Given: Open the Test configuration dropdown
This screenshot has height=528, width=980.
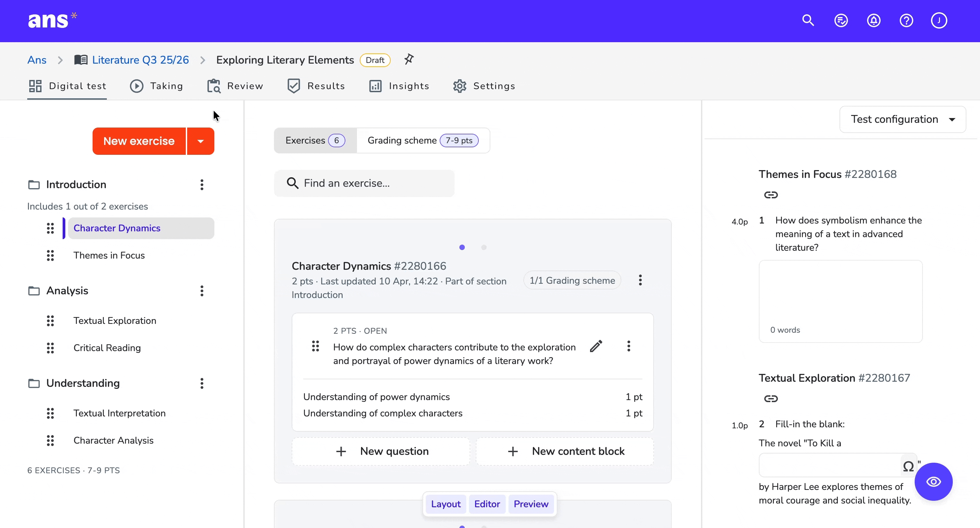Looking at the screenshot, I should [902, 119].
